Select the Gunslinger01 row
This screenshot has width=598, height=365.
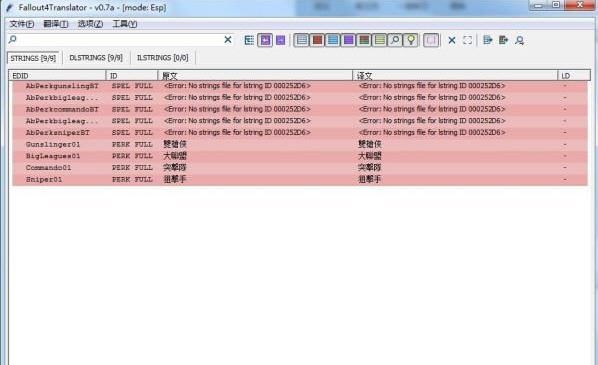click(x=300, y=145)
